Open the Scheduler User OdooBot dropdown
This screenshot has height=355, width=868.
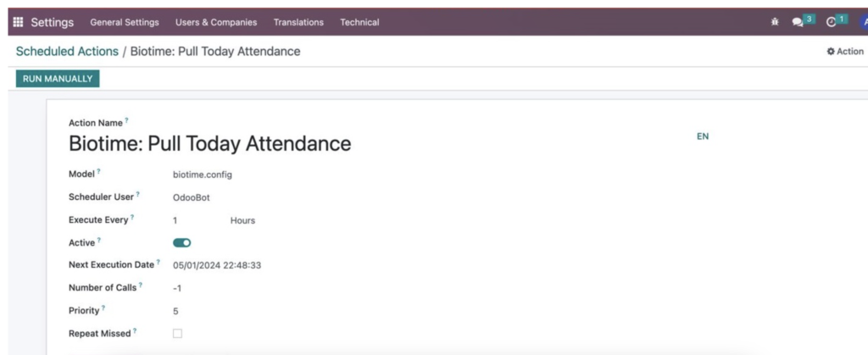[192, 197]
